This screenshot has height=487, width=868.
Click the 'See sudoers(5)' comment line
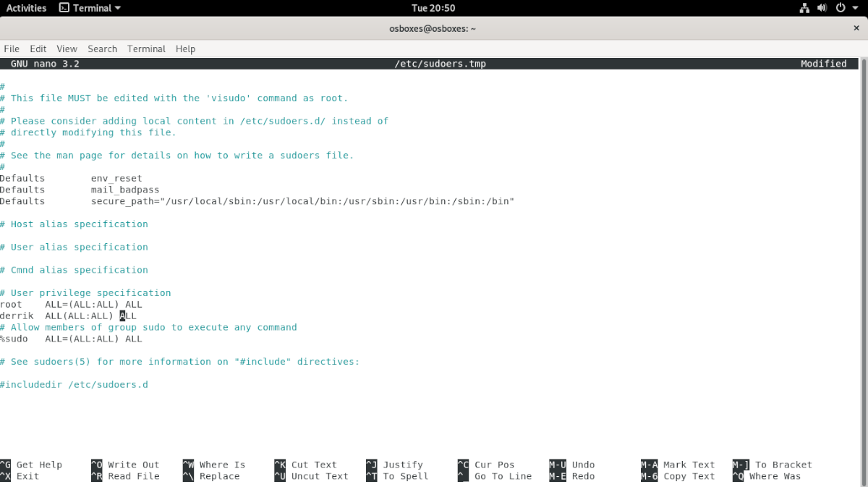(x=179, y=362)
